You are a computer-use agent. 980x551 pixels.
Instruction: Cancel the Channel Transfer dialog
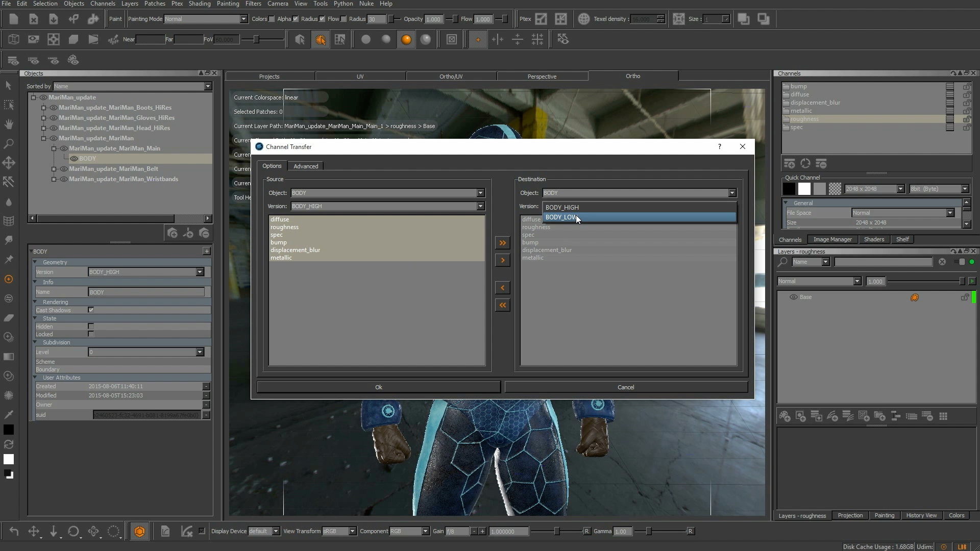point(625,387)
